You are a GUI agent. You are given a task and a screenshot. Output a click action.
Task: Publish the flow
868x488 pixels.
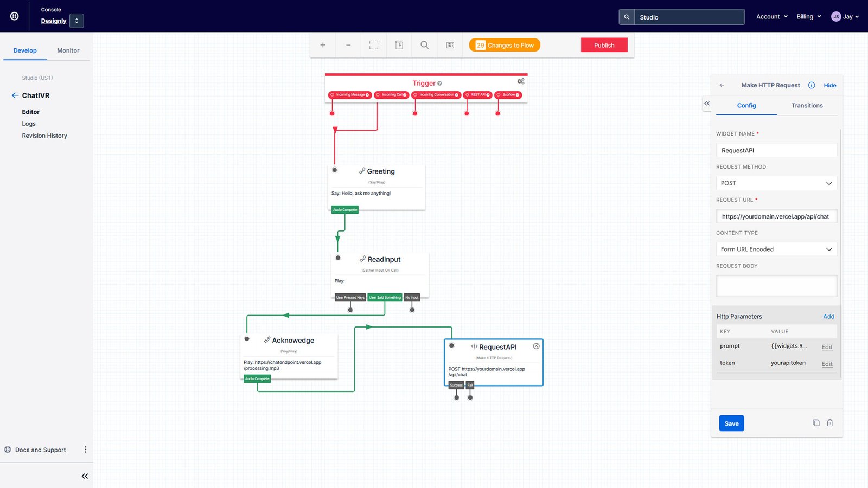click(604, 45)
